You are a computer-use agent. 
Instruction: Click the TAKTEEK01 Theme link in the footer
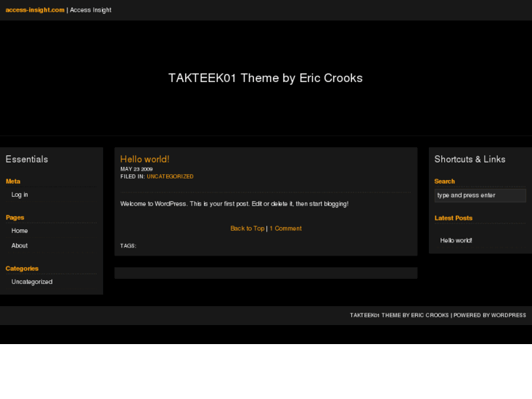[x=375, y=316]
